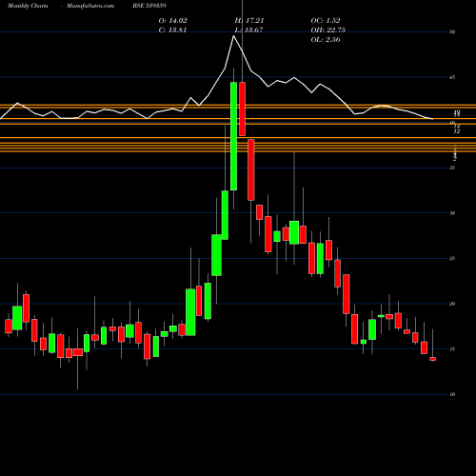The width and height of the screenshot is (476, 476).
Task: Click the 'OH: 22.75' readout
Action: pos(328,30)
